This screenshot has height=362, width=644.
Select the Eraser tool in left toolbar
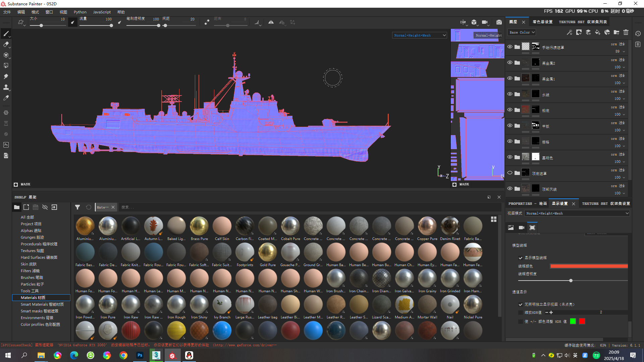[6, 44]
